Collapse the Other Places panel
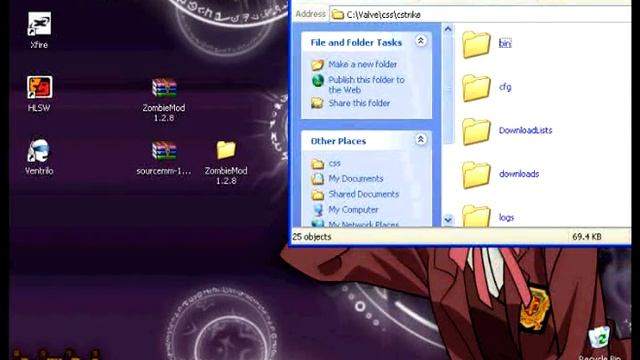This screenshot has height=360, width=640. tap(420, 140)
